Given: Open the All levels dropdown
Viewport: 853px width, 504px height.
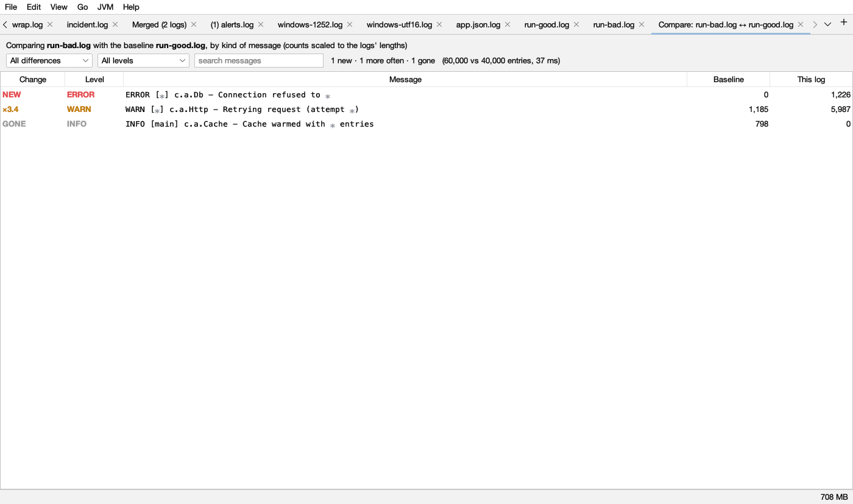Looking at the screenshot, I should coord(143,60).
